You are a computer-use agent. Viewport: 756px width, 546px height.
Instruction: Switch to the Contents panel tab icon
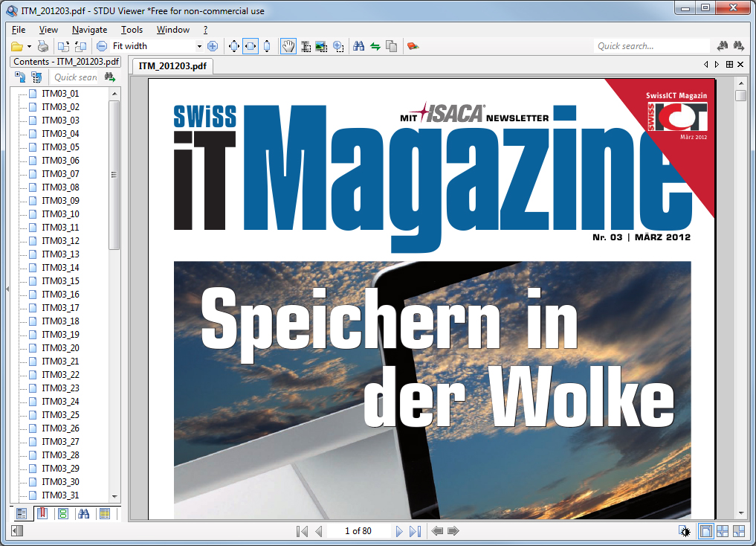tap(22, 514)
